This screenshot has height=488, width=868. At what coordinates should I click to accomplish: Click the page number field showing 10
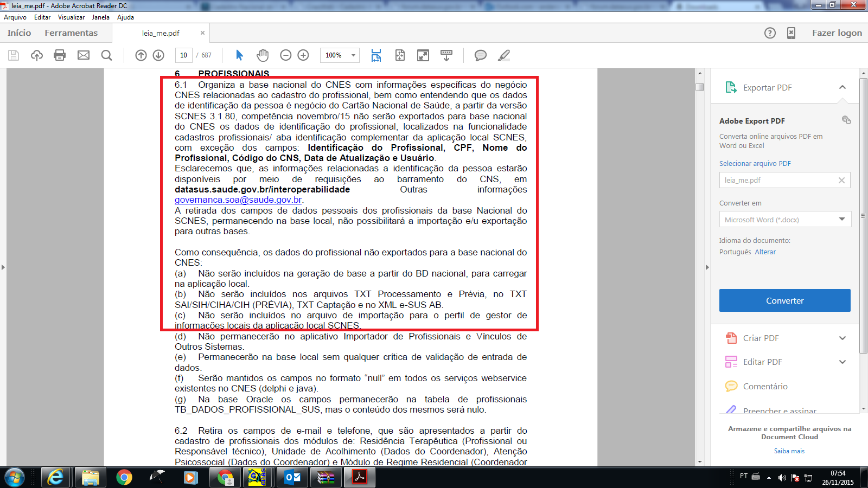(x=183, y=55)
